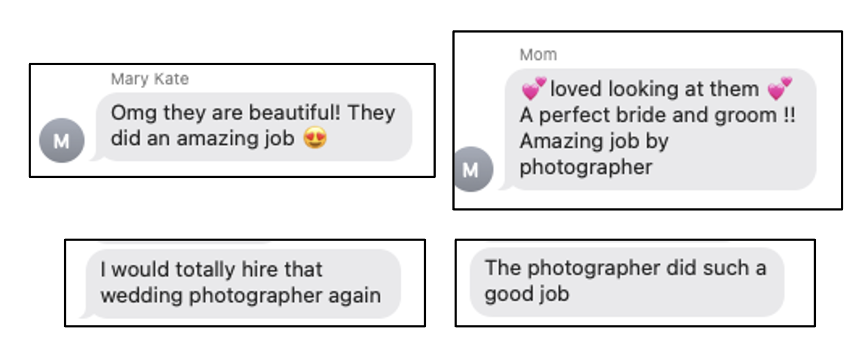Select the "Mom" sender name
The width and height of the screenshot is (868, 348).
click(x=538, y=55)
